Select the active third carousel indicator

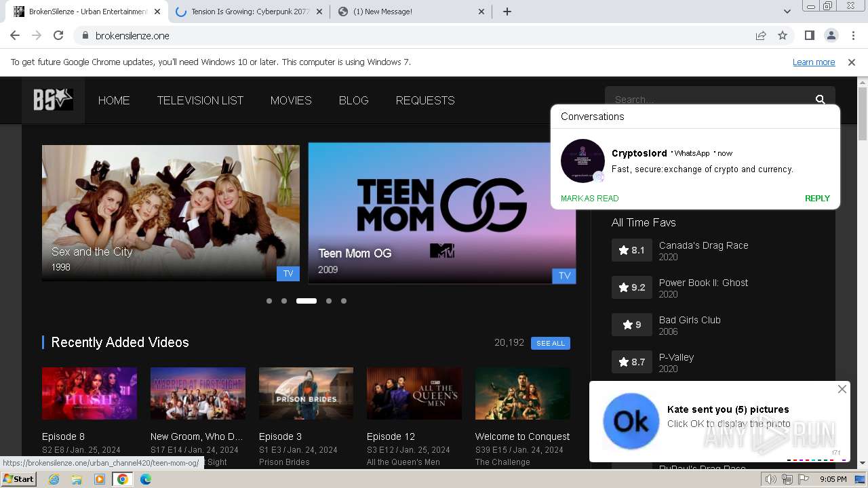(307, 301)
